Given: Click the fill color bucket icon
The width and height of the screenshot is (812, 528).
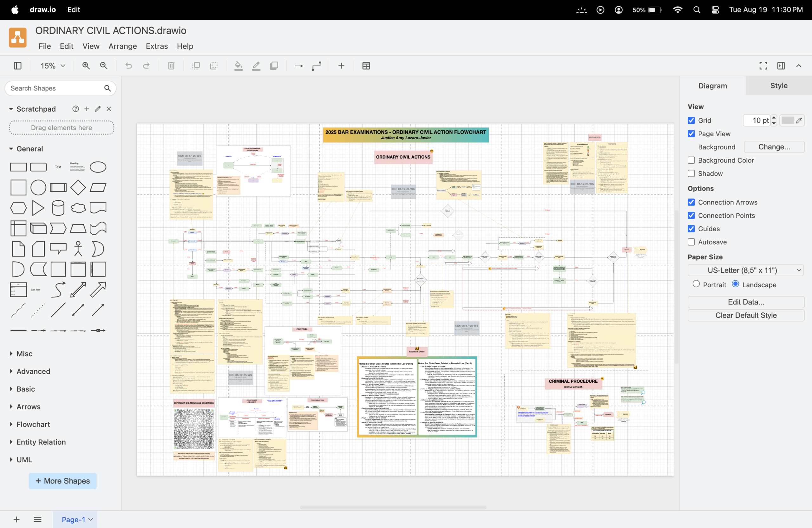Looking at the screenshot, I should (x=239, y=66).
